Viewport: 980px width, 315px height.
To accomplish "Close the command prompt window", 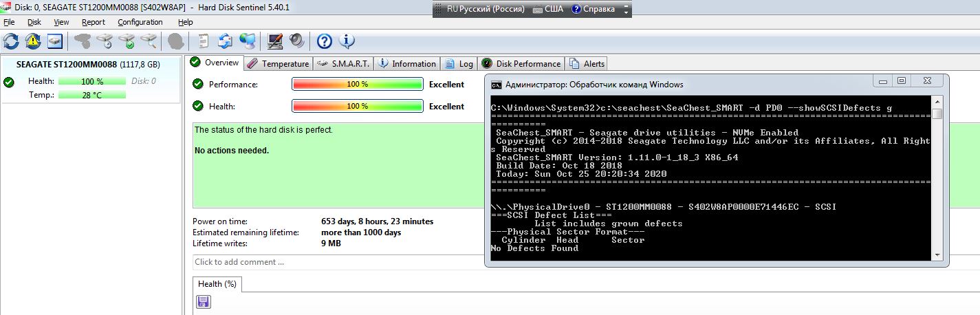I will (x=928, y=80).
